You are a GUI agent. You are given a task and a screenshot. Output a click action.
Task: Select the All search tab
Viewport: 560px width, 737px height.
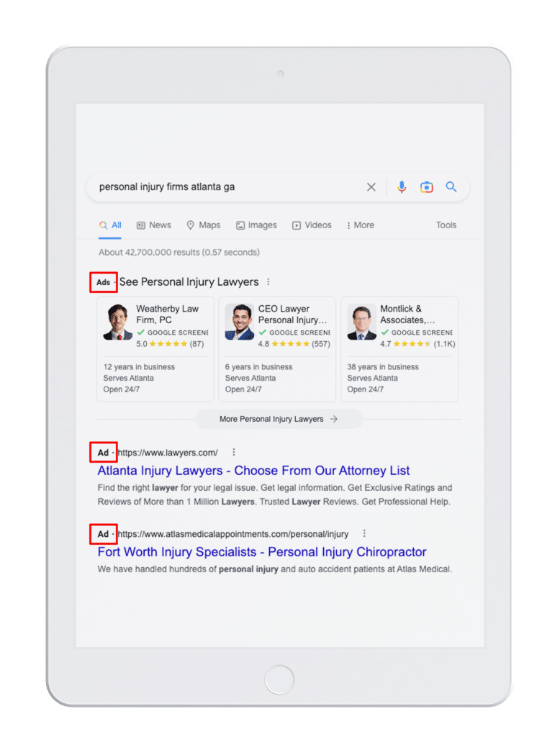click(x=110, y=225)
